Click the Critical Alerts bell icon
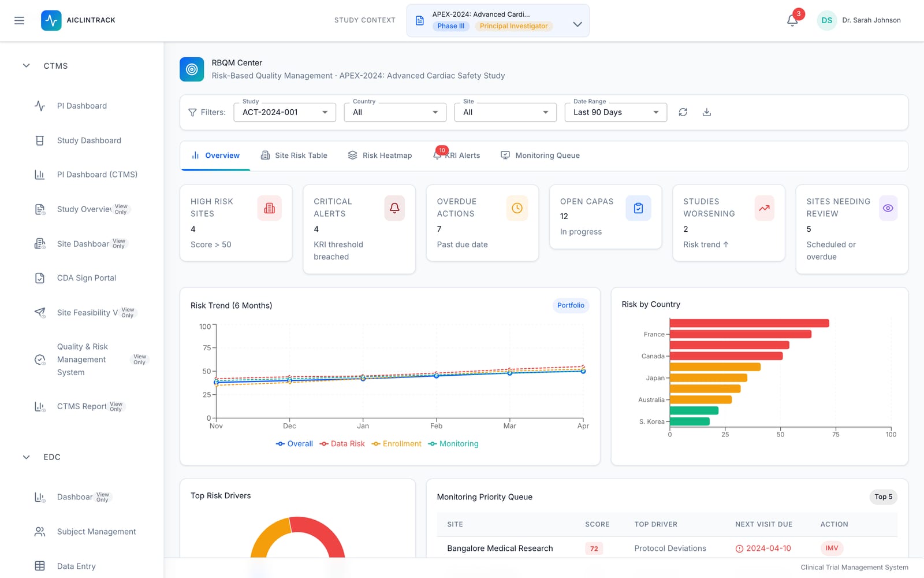Viewport: 924px width, 578px height. (394, 208)
